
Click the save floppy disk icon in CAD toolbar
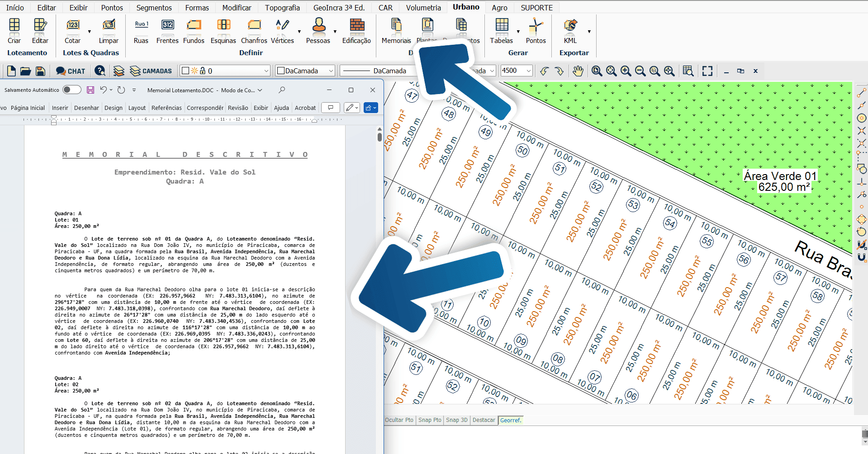coord(40,71)
